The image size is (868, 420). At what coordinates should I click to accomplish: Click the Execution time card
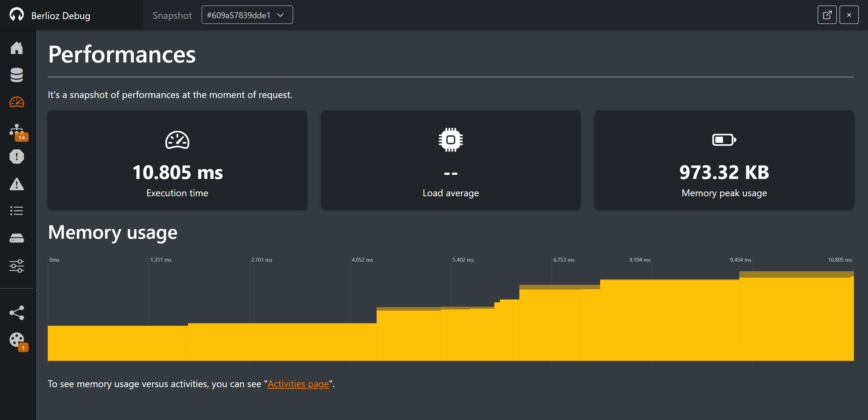click(177, 161)
